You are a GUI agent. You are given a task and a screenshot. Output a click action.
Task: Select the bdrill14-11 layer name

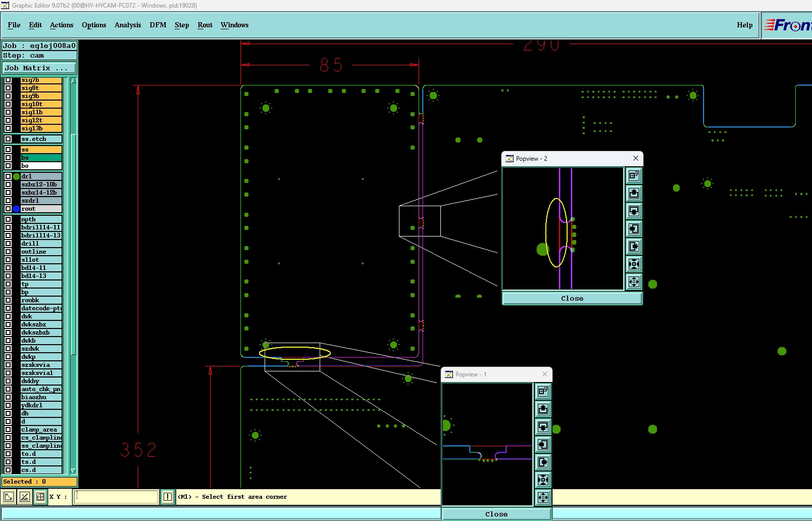[41, 227]
